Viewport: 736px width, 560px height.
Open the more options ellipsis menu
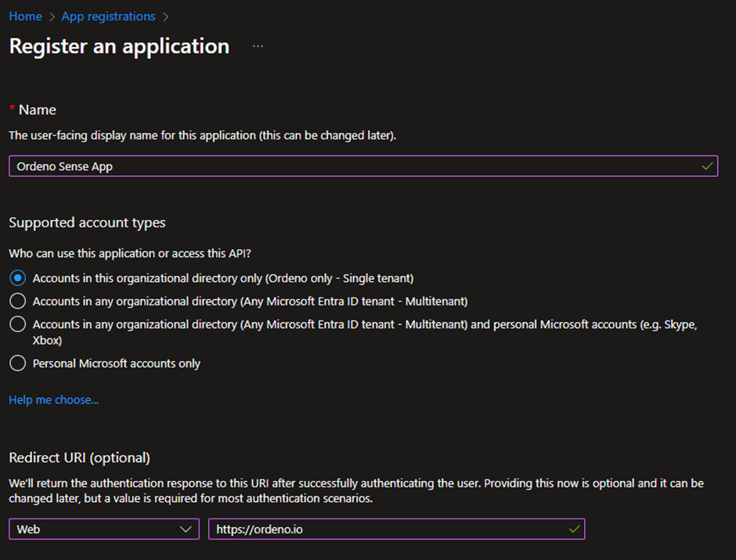(258, 46)
